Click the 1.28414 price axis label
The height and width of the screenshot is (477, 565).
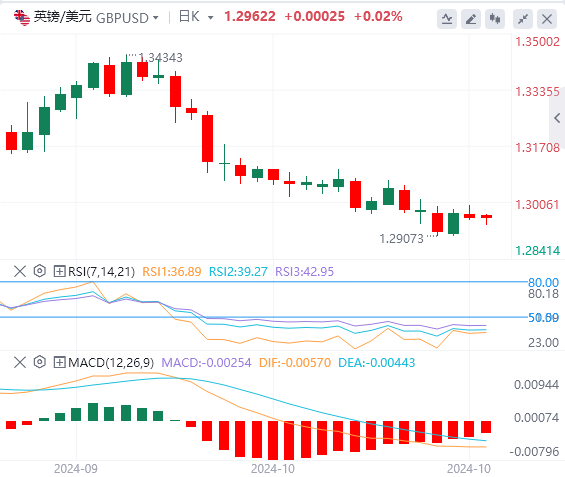[537, 250]
